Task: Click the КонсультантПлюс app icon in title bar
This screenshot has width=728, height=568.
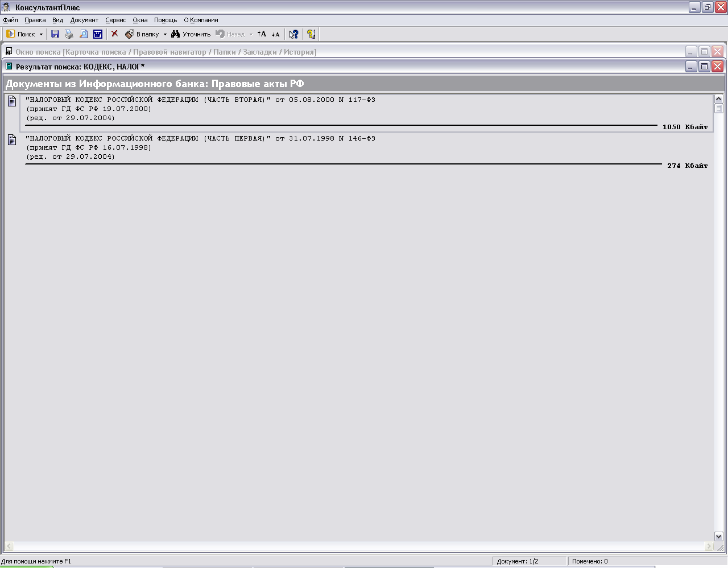Action: tap(7, 7)
